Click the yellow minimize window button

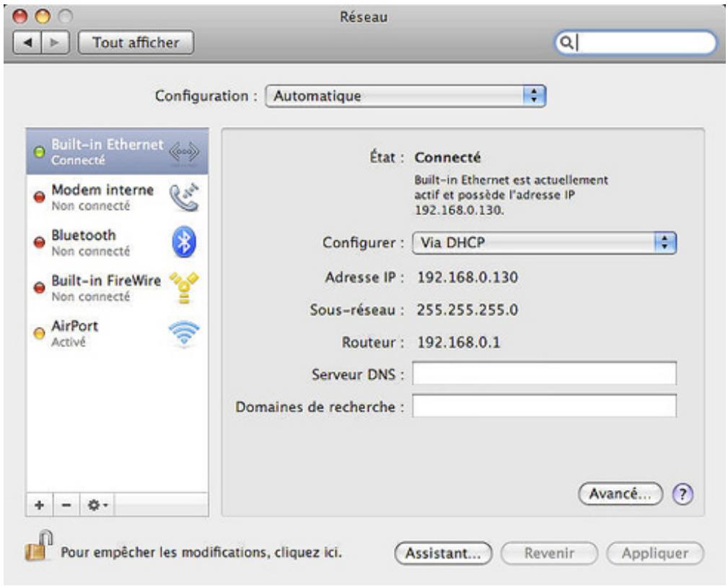pyautogui.click(x=43, y=17)
